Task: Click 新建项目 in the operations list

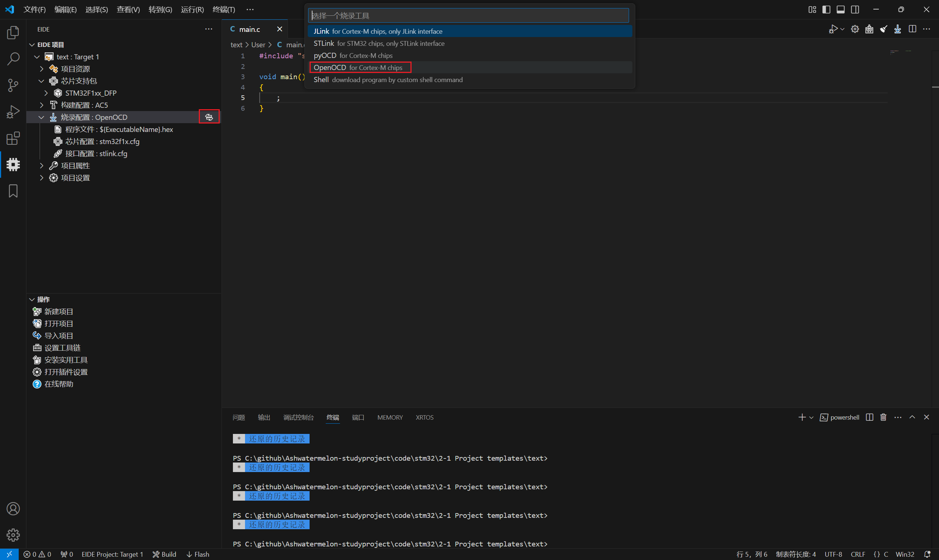Action: (59, 312)
